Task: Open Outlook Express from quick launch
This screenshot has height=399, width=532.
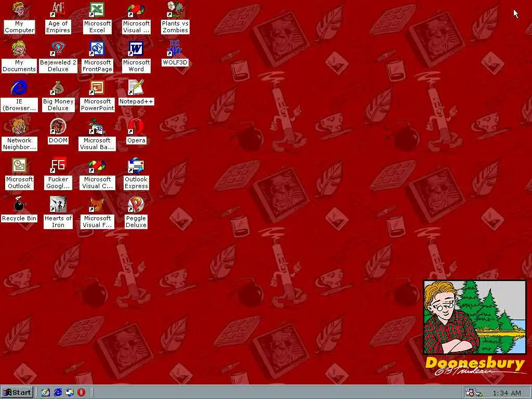Action: click(x=70, y=393)
